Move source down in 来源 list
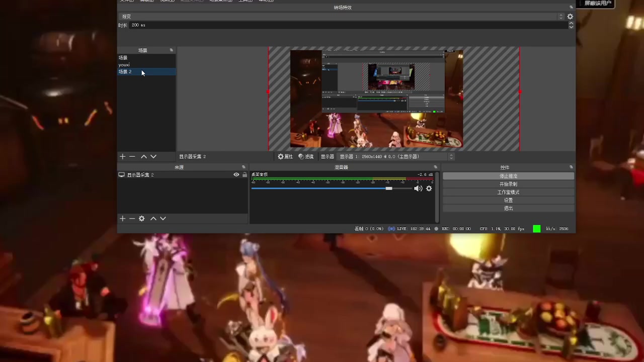The height and width of the screenshot is (362, 644). pos(163,218)
